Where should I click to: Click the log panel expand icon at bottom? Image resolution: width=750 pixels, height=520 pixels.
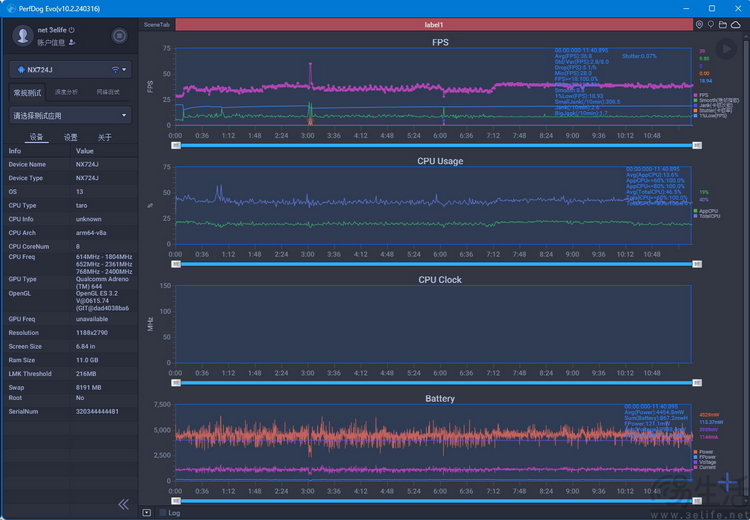click(147, 513)
